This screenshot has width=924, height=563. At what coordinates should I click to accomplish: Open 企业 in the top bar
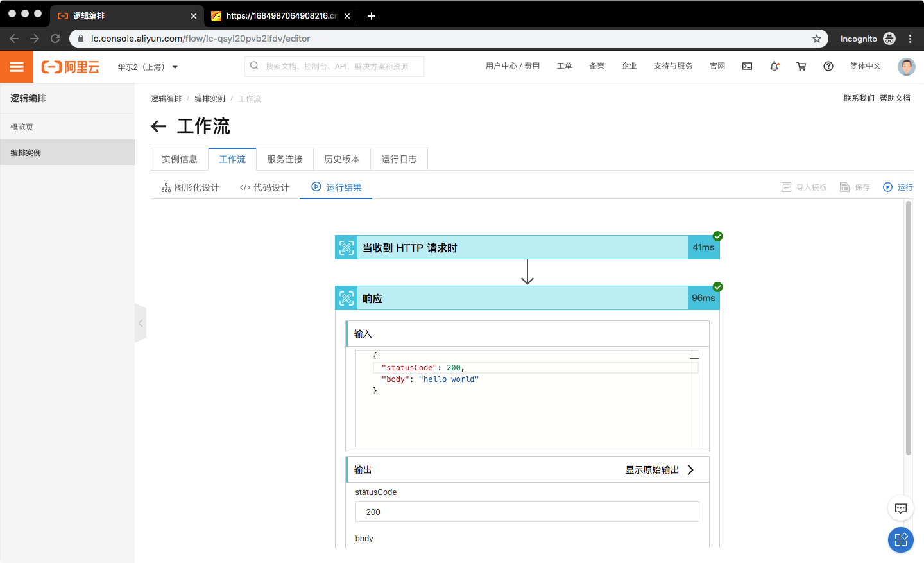[629, 66]
